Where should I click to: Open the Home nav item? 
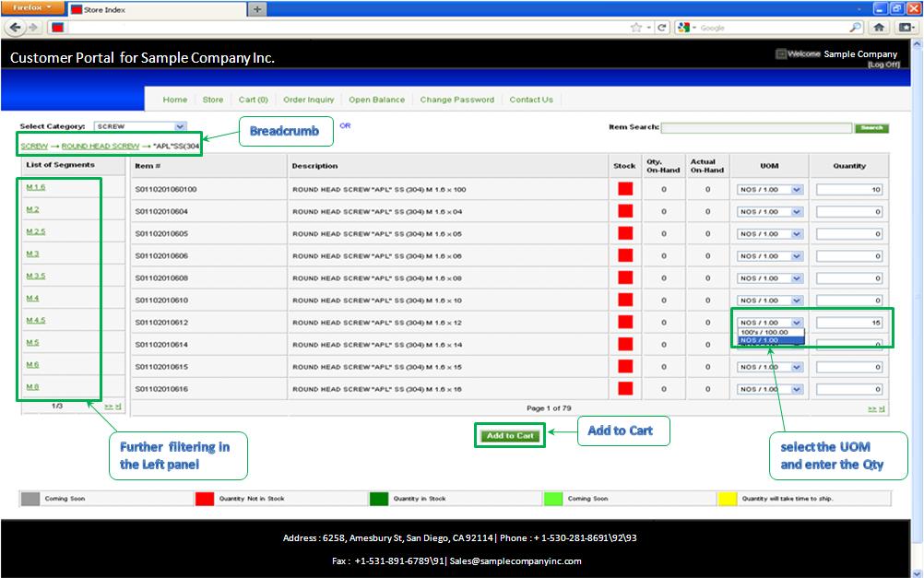click(x=175, y=100)
